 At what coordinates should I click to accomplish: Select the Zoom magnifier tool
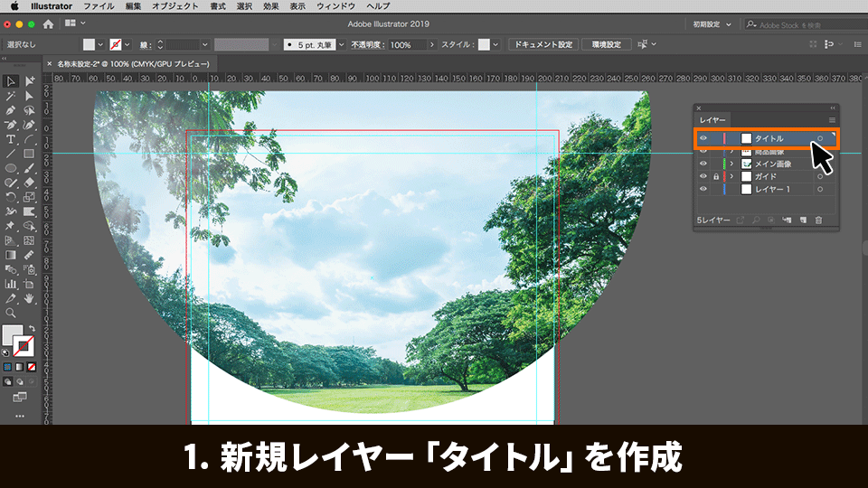point(11,314)
